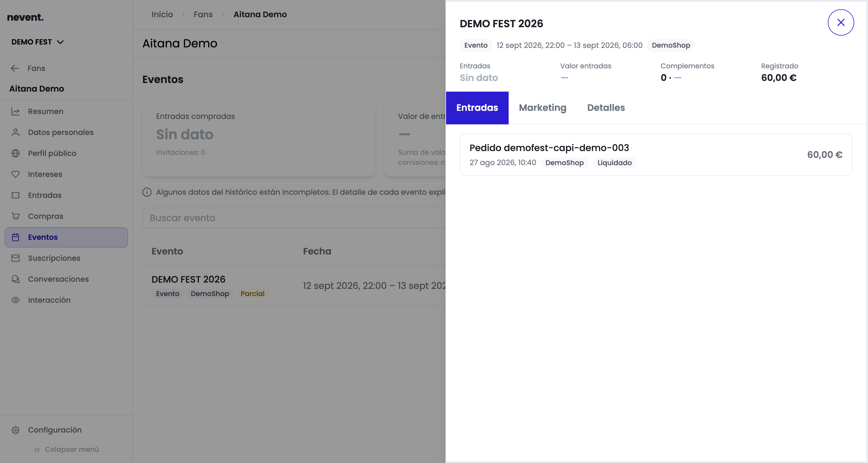Click the nevent. logo

25,17
